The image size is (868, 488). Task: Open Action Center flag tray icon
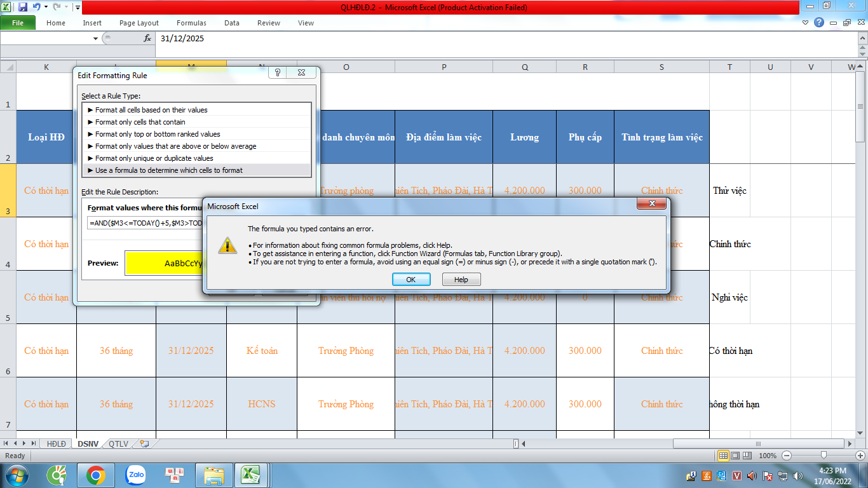point(768,475)
